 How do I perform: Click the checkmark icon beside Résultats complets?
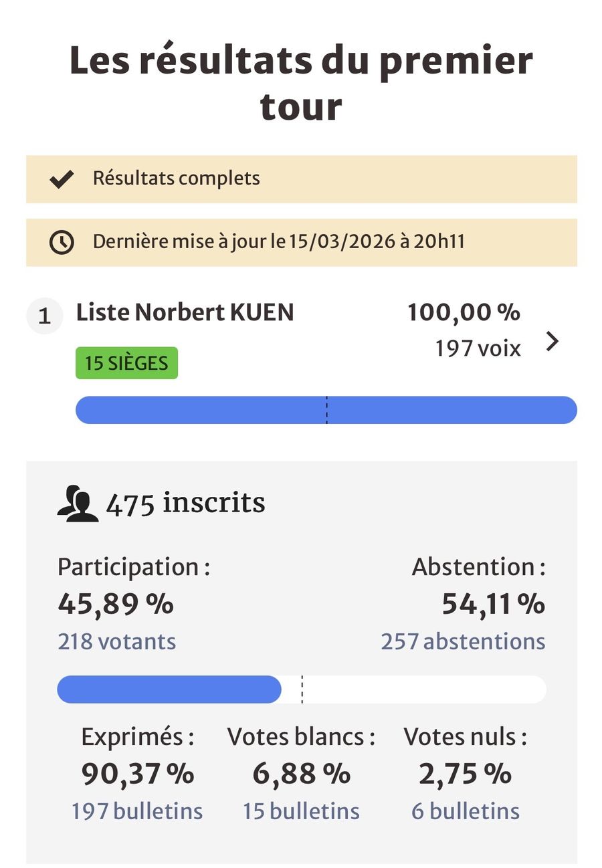click(x=62, y=179)
